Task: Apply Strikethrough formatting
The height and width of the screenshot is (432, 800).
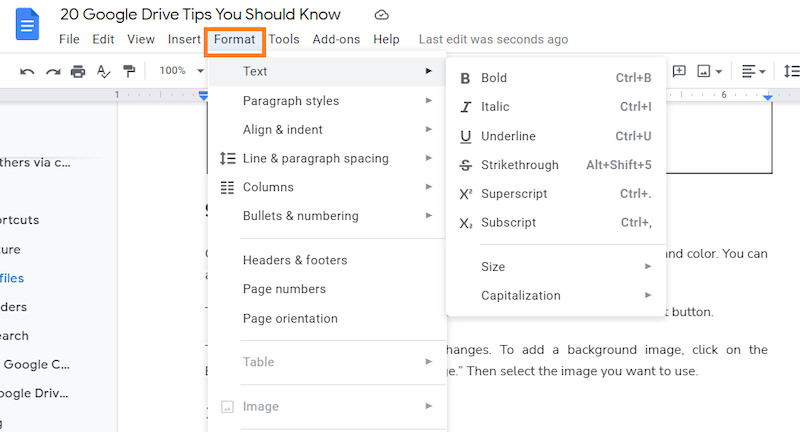Action: coord(556,165)
